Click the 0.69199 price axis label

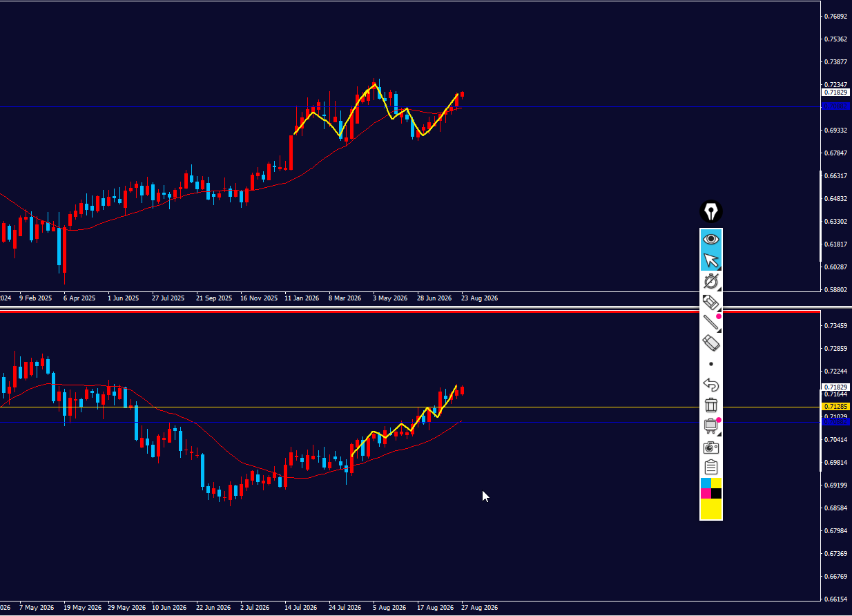point(837,485)
